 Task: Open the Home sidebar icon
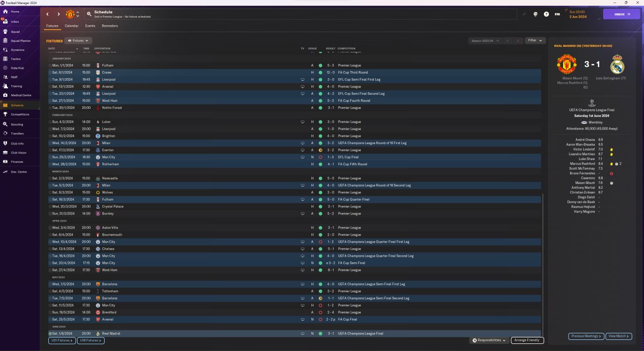click(5, 11)
